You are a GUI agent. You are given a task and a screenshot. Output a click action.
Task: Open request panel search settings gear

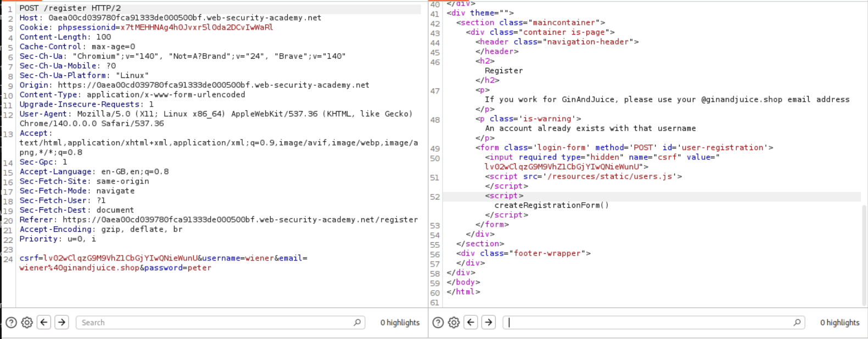[x=27, y=323]
